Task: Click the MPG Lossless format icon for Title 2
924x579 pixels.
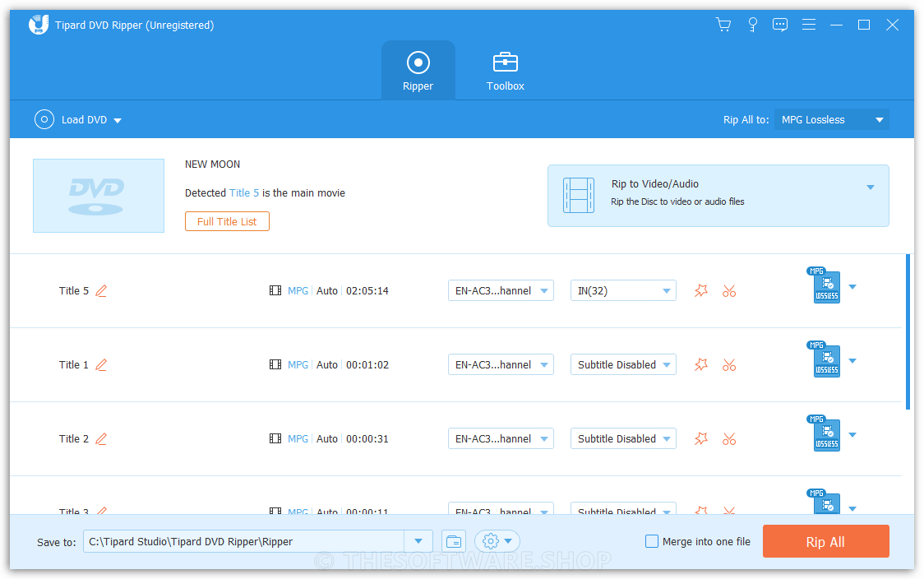Action: pyautogui.click(x=826, y=434)
